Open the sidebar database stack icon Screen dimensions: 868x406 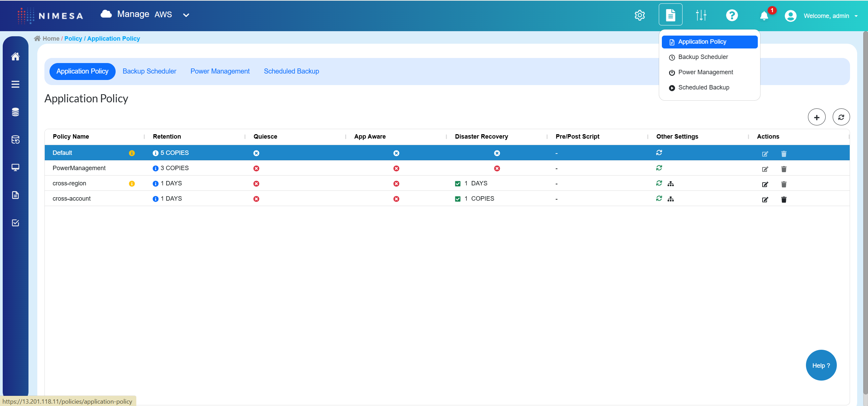pyautogui.click(x=15, y=112)
